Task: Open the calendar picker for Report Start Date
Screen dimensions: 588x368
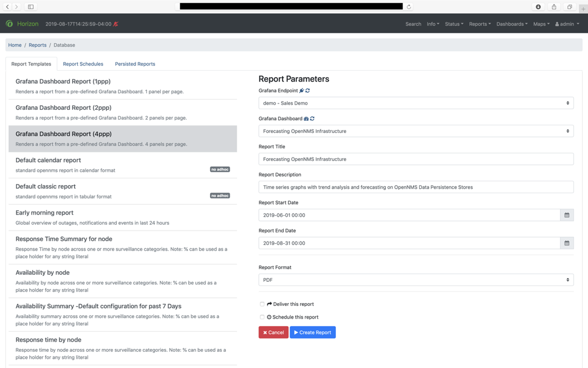Action: pyautogui.click(x=567, y=214)
